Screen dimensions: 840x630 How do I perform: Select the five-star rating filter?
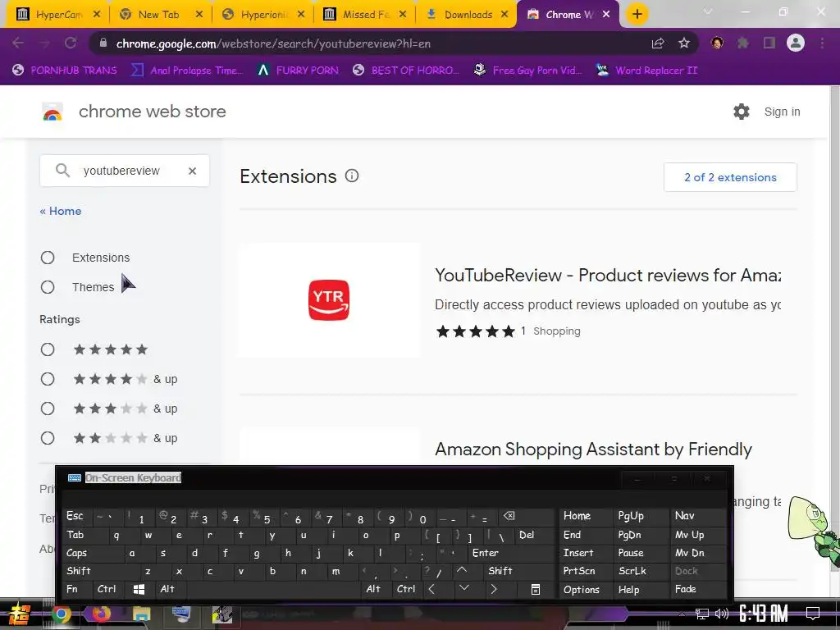pos(48,349)
